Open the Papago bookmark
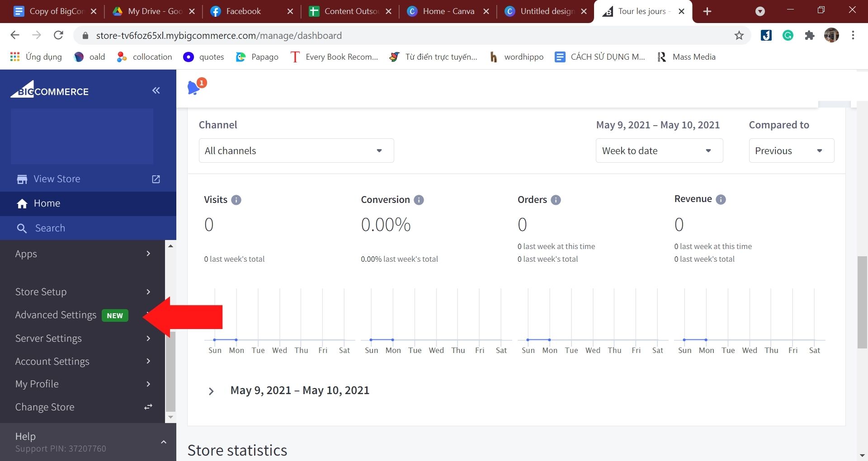The height and width of the screenshot is (461, 868). (x=258, y=57)
